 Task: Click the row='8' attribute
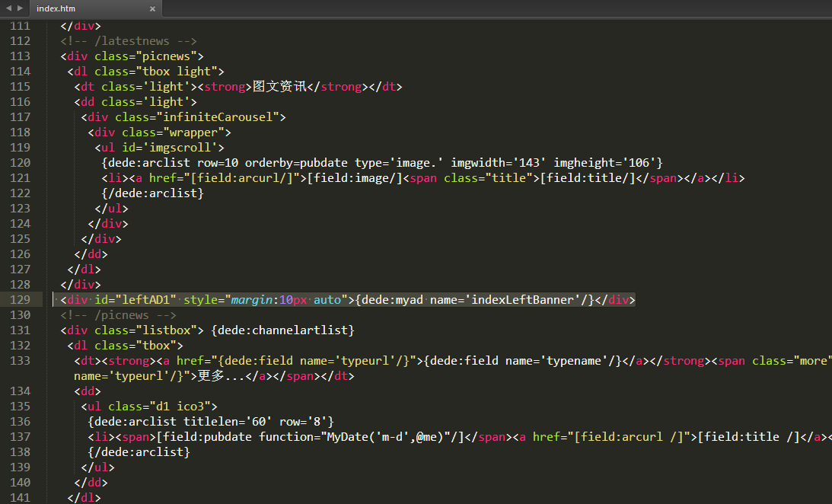click(303, 422)
